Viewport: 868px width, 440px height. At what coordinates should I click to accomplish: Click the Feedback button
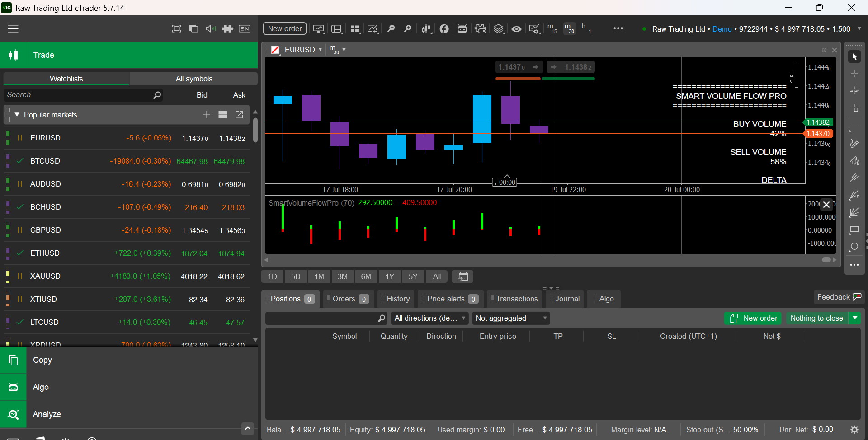(839, 297)
